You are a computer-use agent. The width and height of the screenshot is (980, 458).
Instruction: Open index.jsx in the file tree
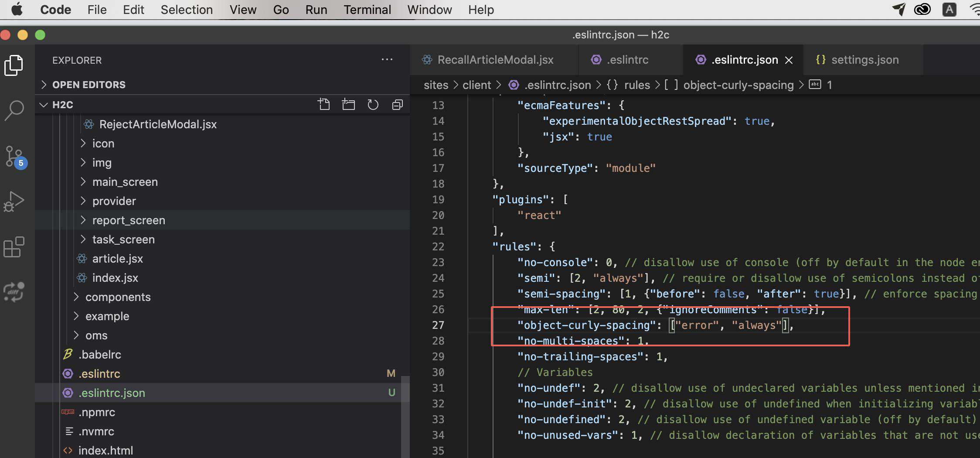click(115, 278)
